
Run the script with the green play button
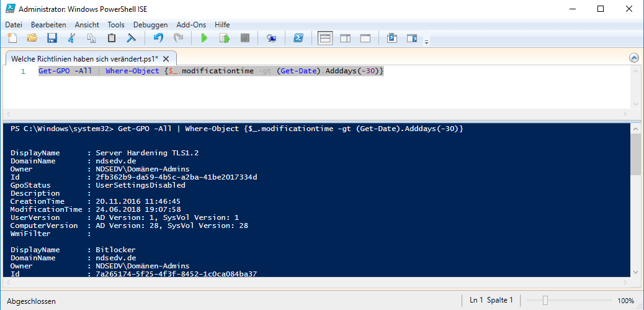click(204, 39)
